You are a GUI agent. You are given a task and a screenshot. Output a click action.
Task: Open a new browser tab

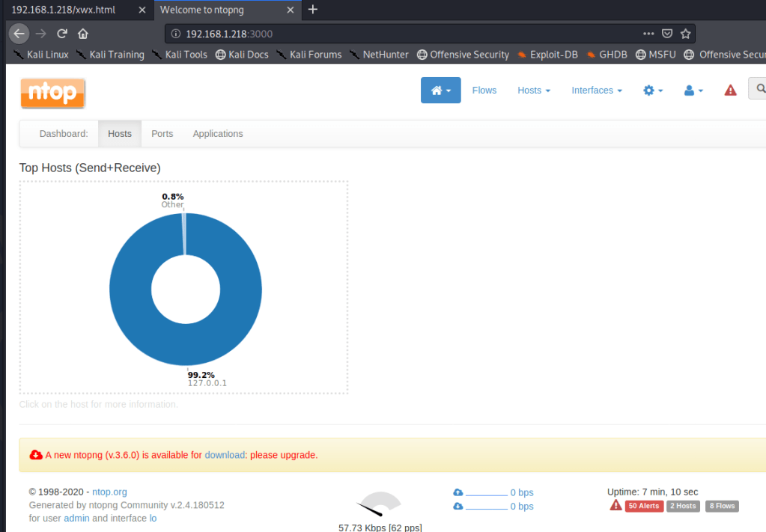[313, 10]
